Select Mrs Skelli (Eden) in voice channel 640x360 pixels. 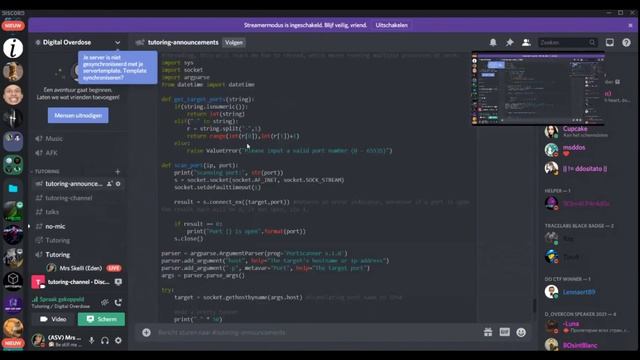pos(80,268)
